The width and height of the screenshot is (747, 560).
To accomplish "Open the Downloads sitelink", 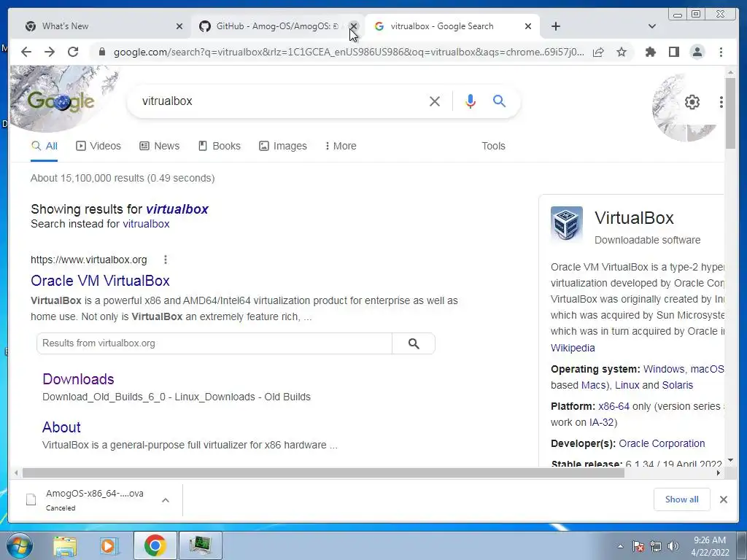I will 78,379.
